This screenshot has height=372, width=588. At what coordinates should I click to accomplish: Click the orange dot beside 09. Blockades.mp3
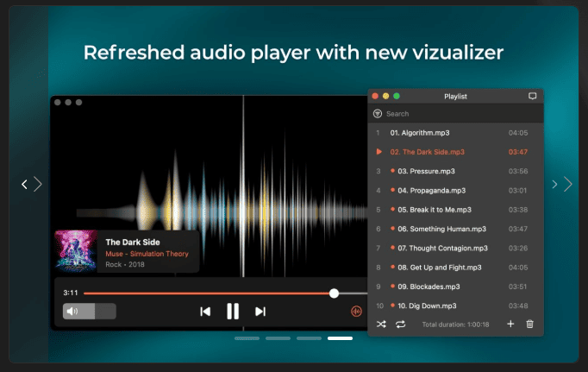tap(392, 286)
